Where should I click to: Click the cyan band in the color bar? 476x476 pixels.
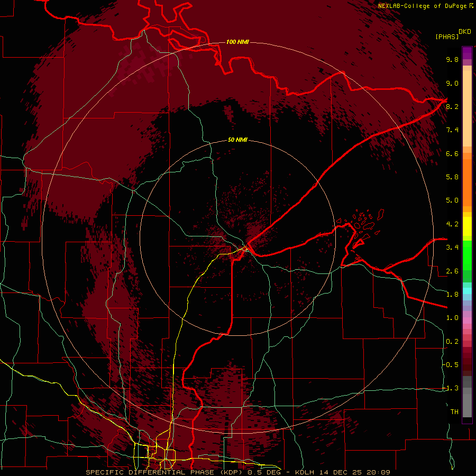467,291
